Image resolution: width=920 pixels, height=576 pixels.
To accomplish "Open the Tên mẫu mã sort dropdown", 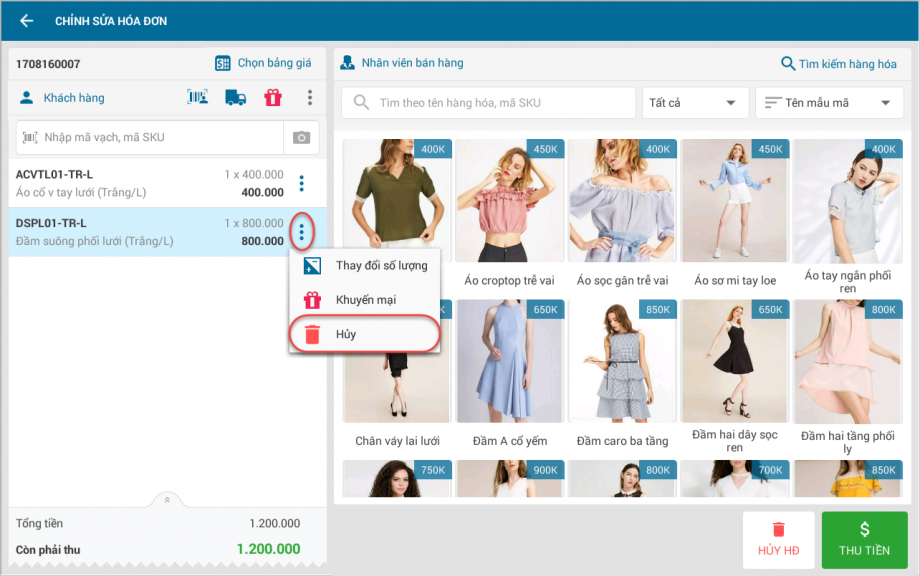I will tap(828, 103).
